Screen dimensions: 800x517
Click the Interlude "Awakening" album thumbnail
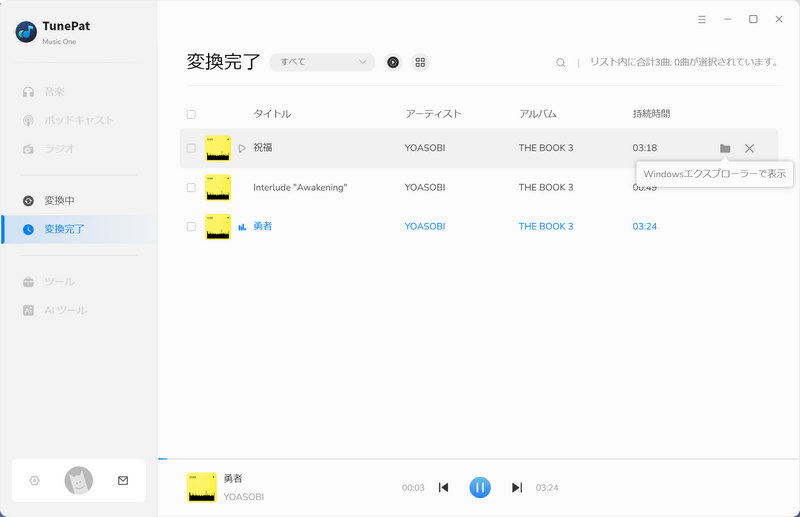[218, 188]
